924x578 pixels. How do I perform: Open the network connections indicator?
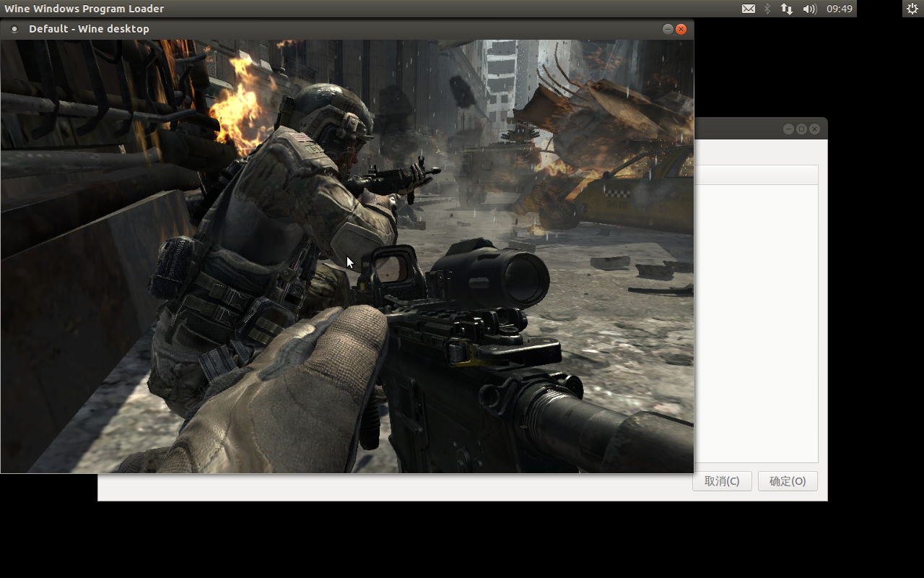787,9
